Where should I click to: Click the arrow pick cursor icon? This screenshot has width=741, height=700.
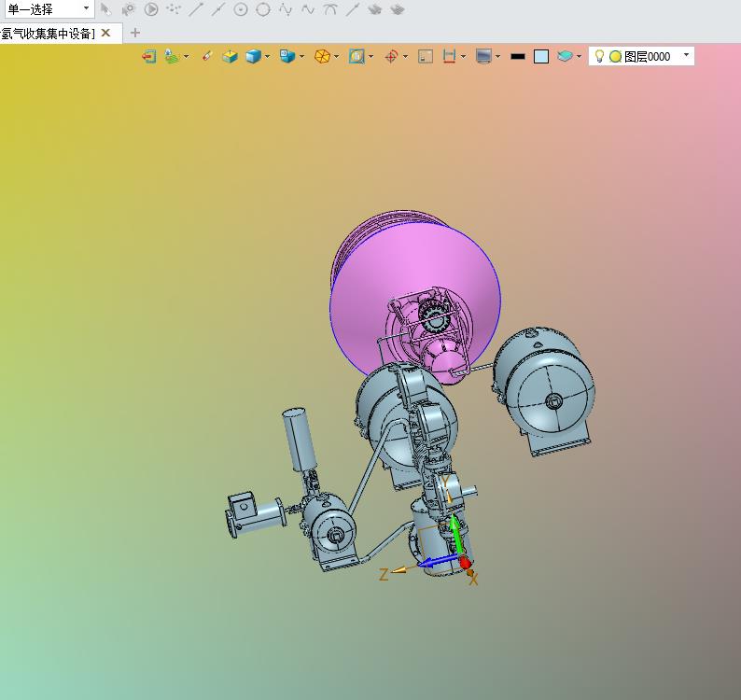(x=105, y=9)
